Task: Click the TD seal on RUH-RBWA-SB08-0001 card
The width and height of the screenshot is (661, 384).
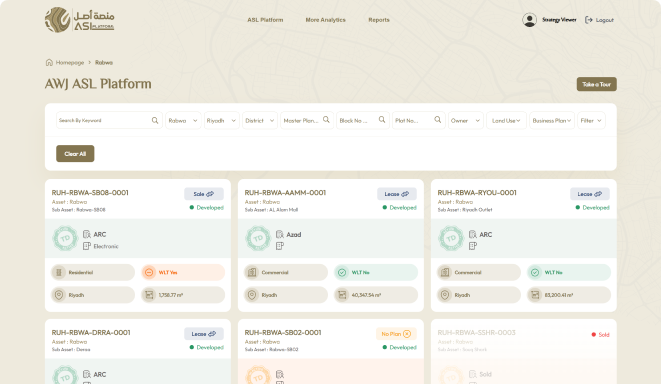Action: point(65,239)
